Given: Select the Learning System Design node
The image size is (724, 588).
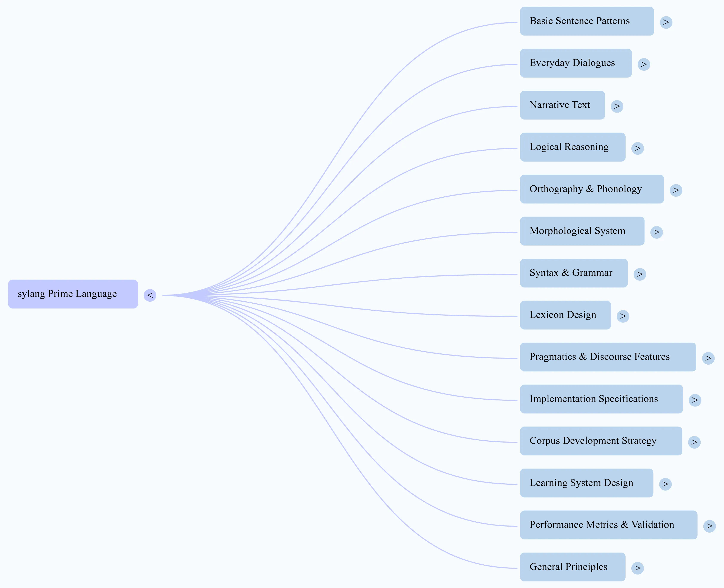Looking at the screenshot, I should pos(586,483).
